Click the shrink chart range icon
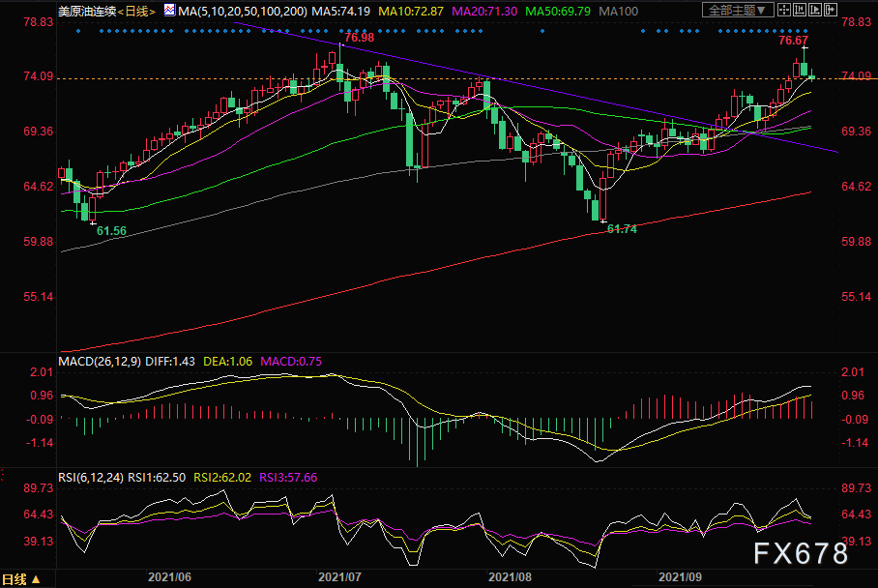This screenshot has height=588, width=878. (800, 10)
